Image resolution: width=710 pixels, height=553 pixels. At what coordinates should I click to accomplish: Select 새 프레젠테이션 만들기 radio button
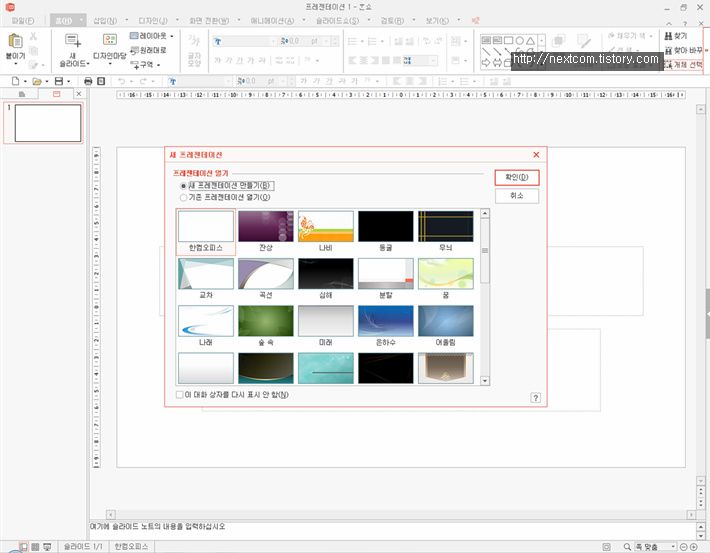[183, 186]
